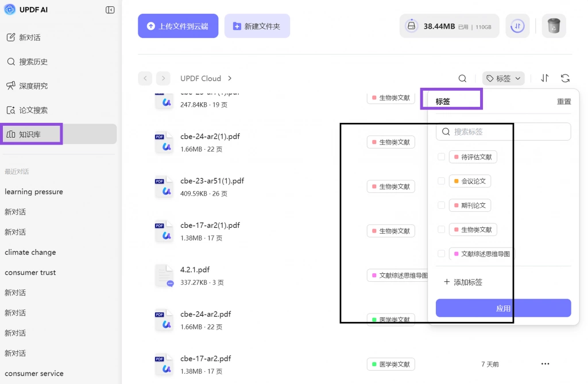Click the 上传文件到云端 button
The height and width of the screenshot is (384, 588).
(x=178, y=26)
